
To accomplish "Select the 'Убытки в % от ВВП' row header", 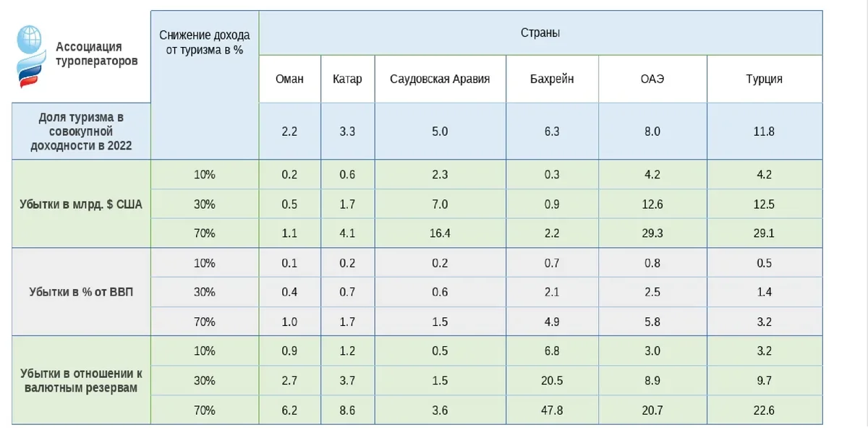I will (81, 292).
